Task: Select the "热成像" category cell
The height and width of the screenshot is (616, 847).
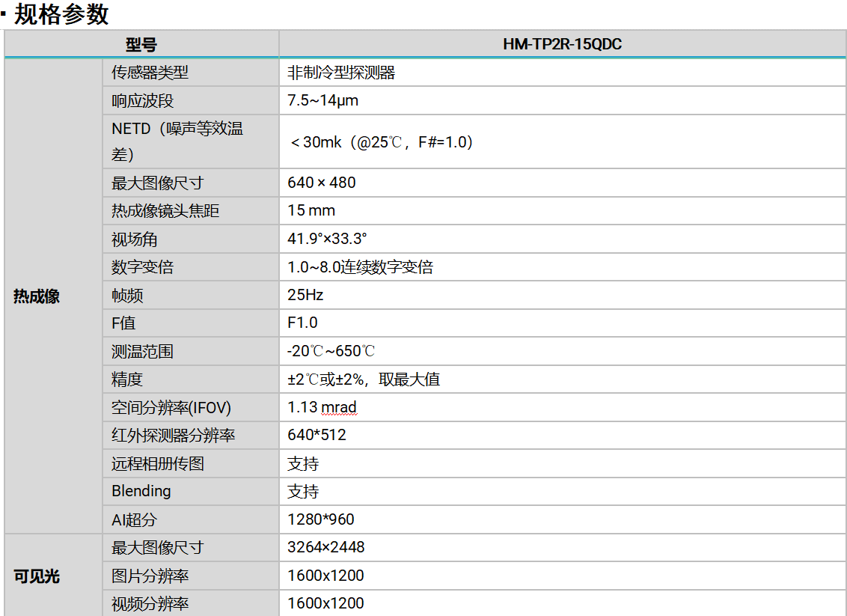Action: 53,296
